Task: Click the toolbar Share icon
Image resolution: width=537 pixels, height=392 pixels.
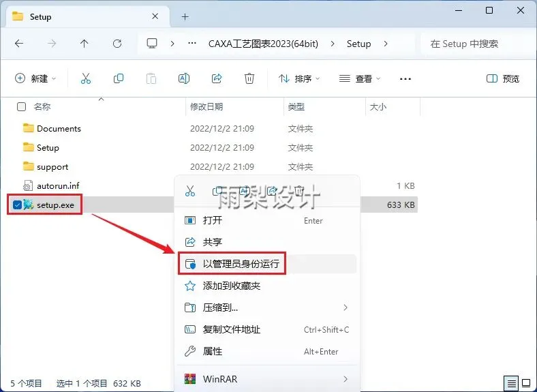Action: 217,78
